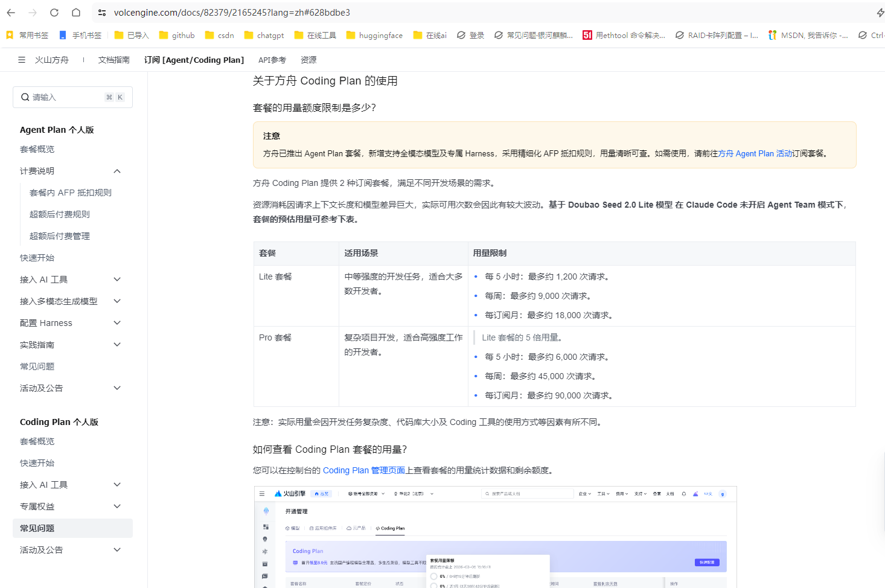Open the chatgpt bookmark folder
Image resolution: width=885 pixels, height=588 pixels.
pos(264,35)
